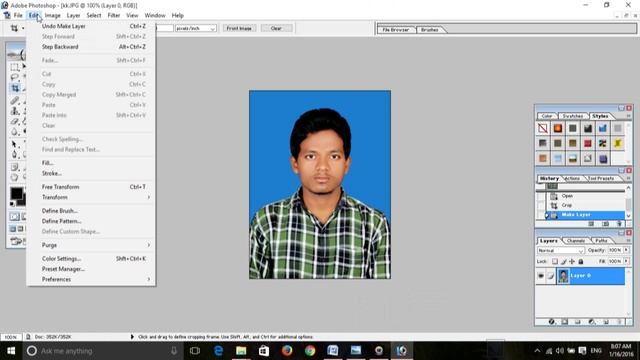Open the status bar info arrow menu
The width and height of the screenshot is (640, 360).
[132, 337]
